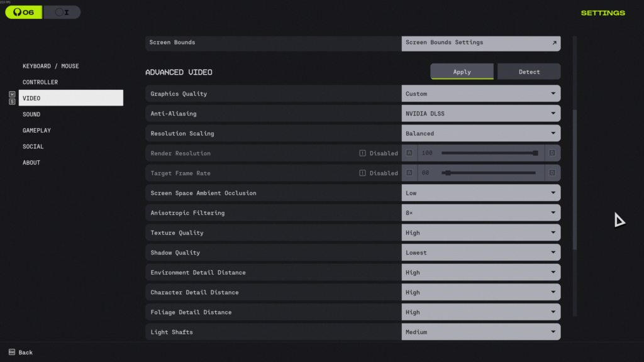Click the Target Frame Rate warning icon

363,173
